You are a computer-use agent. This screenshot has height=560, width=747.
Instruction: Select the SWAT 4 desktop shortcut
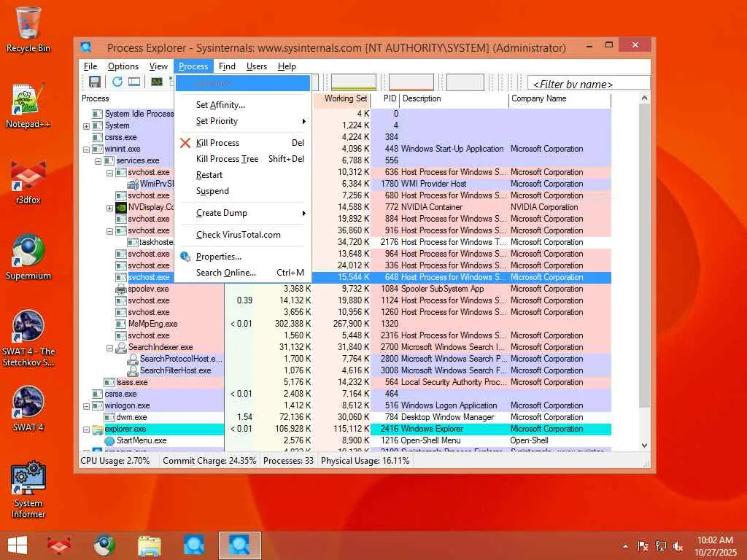click(x=28, y=408)
